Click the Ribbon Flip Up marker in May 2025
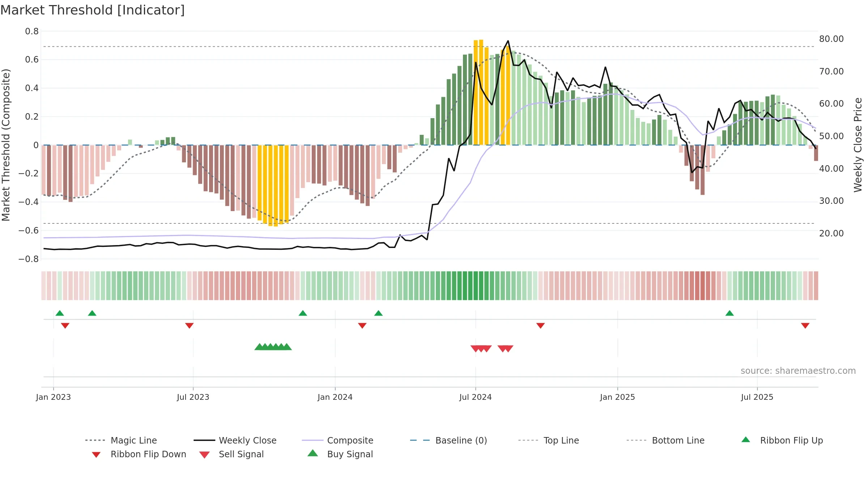Screen dimensions: 868x488 729,313
